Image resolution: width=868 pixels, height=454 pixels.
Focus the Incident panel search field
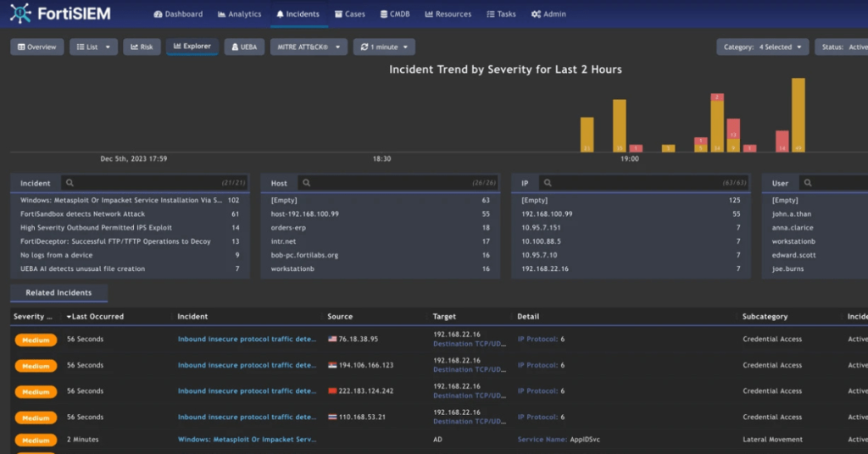[154, 182]
